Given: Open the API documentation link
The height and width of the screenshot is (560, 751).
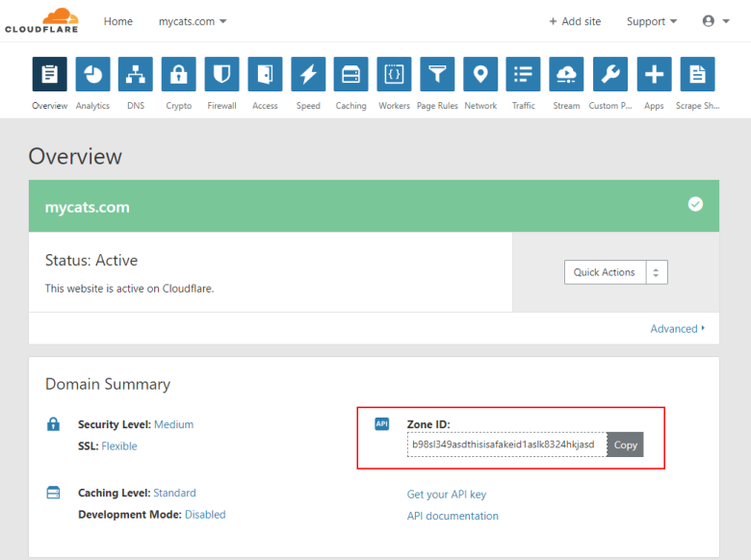Looking at the screenshot, I should pyautogui.click(x=453, y=516).
